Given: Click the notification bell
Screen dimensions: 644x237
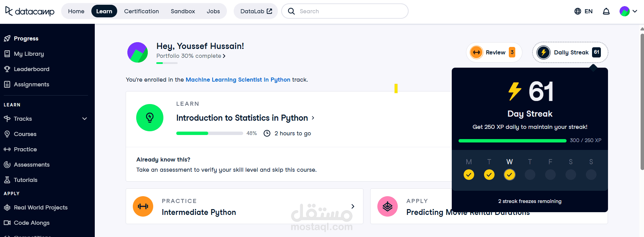Looking at the screenshot, I should [x=606, y=11].
